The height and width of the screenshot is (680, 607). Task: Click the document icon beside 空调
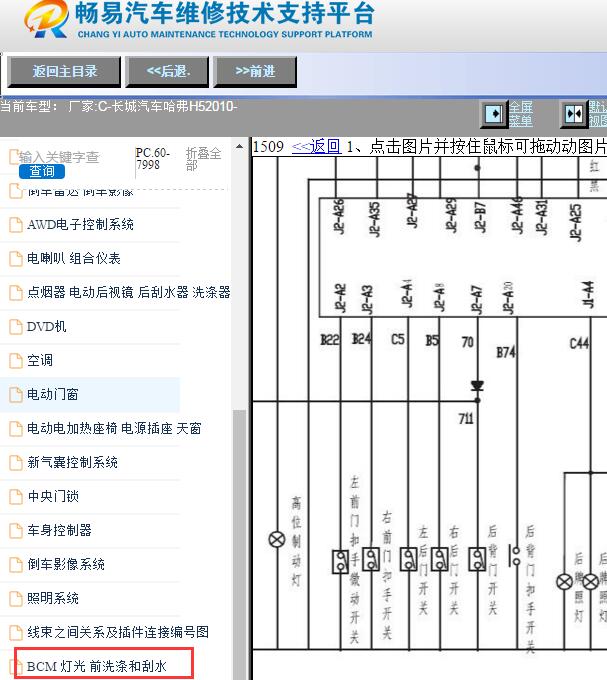click(16, 360)
